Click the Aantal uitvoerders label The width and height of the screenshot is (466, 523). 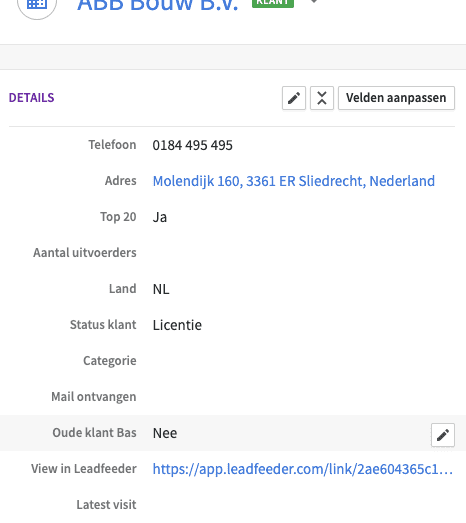(x=85, y=253)
